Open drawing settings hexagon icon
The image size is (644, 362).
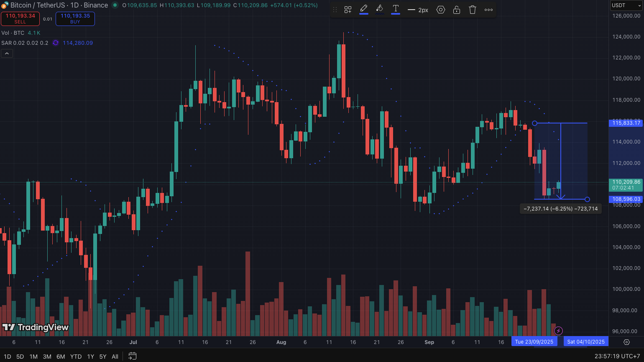(441, 10)
